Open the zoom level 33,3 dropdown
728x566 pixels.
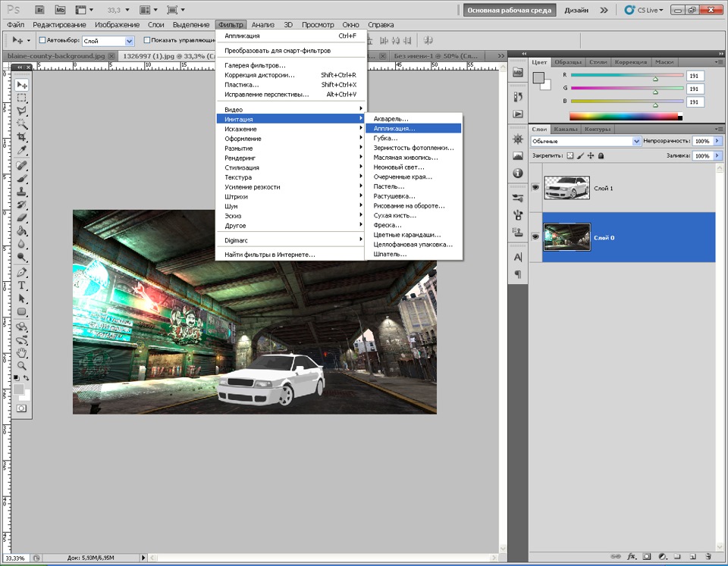click(127, 10)
